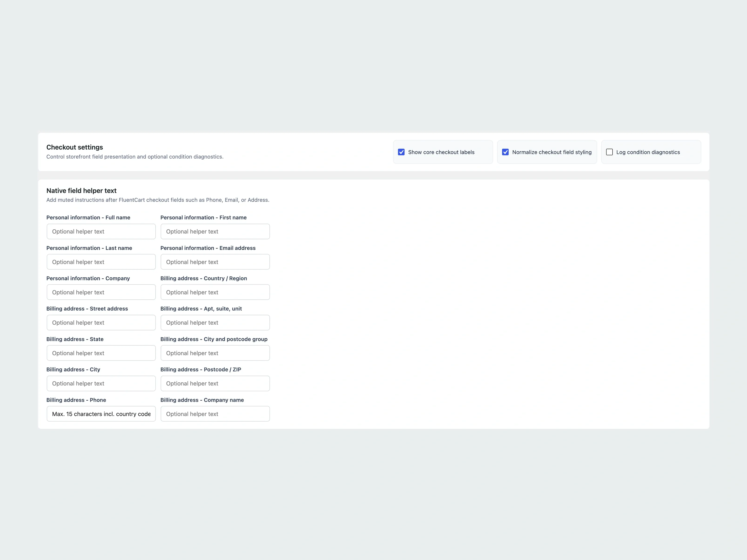747x560 pixels.
Task: Click the Show core checkout labels text
Action: coord(441,152)
